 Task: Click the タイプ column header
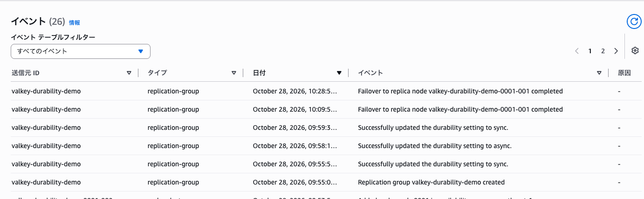point(157,73)
